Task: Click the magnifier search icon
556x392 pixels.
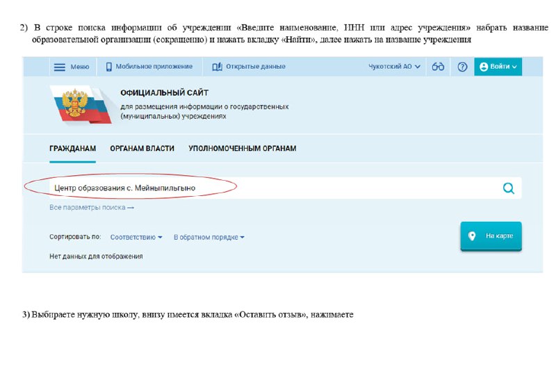Action: coord(509,188)
